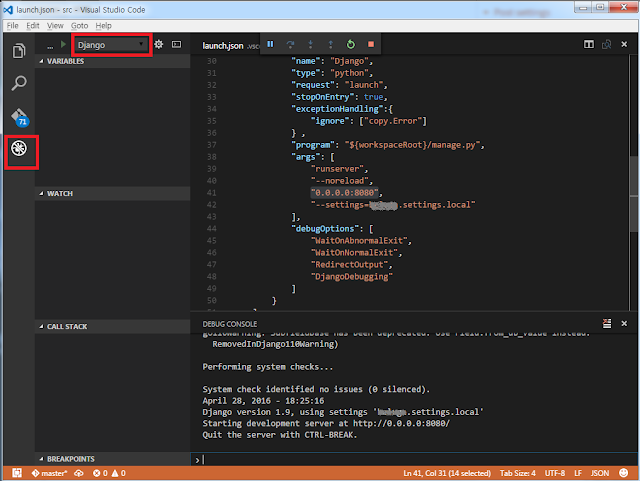The image size is (640, 481).
Task: Step over in debug toolbar
Action: [x=291, y=44]
